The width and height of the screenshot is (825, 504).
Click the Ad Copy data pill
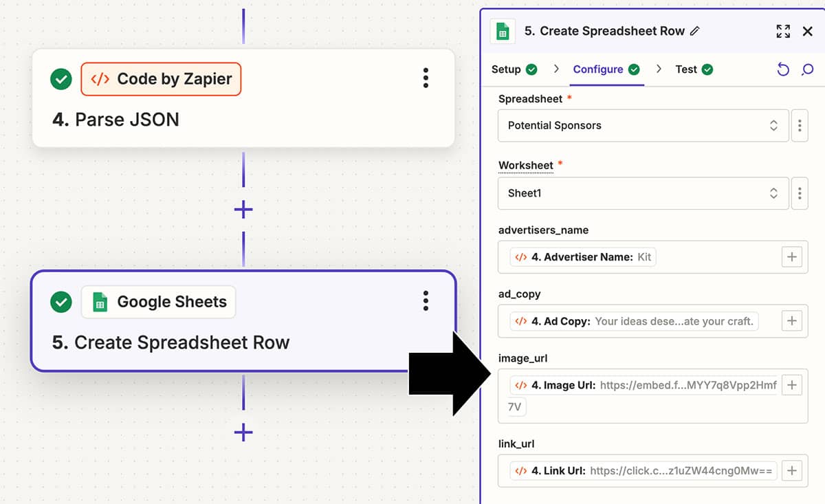[634, 321]
